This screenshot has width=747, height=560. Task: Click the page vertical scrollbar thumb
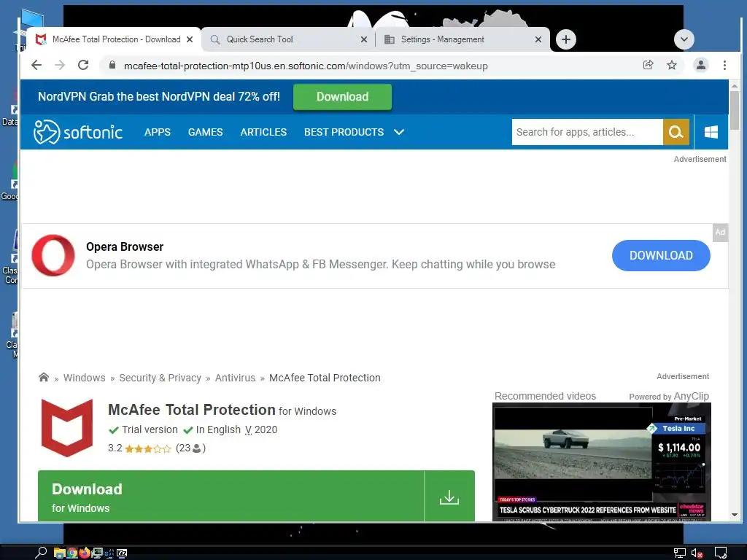click(x=734, y=111)
